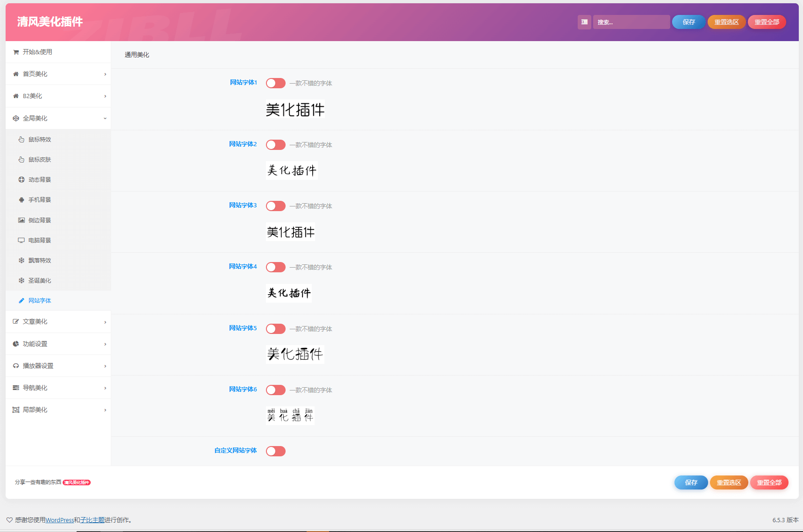Open the 子比主题 footer link
Viewport: 803px width, 532px height.
click(x=92, y=520)
